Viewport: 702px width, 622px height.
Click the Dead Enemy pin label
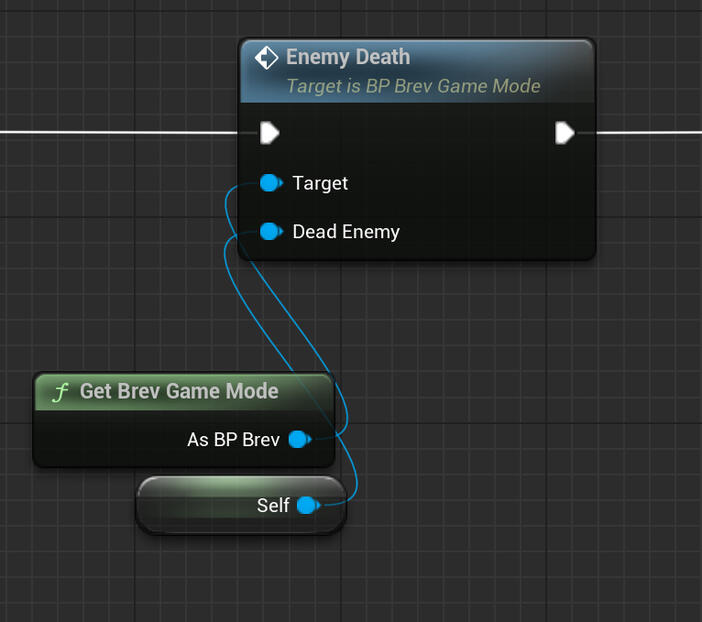(x=345, y=232)
